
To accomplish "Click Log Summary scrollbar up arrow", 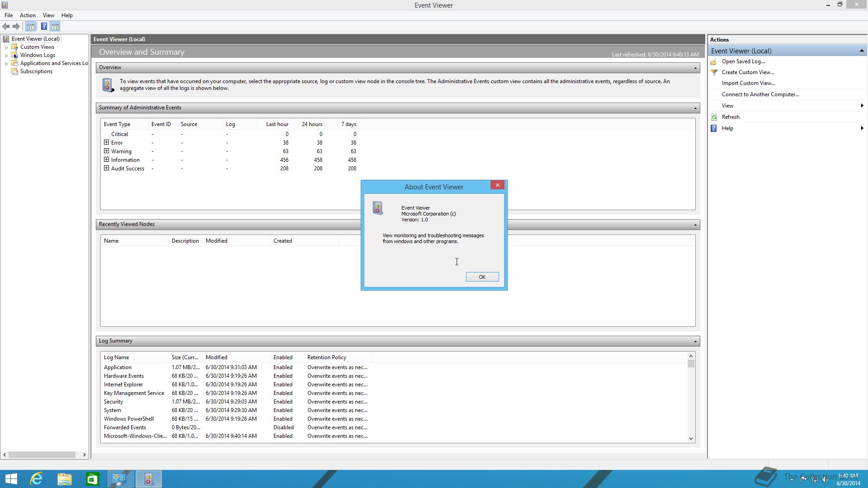I will tap(691, 356).
